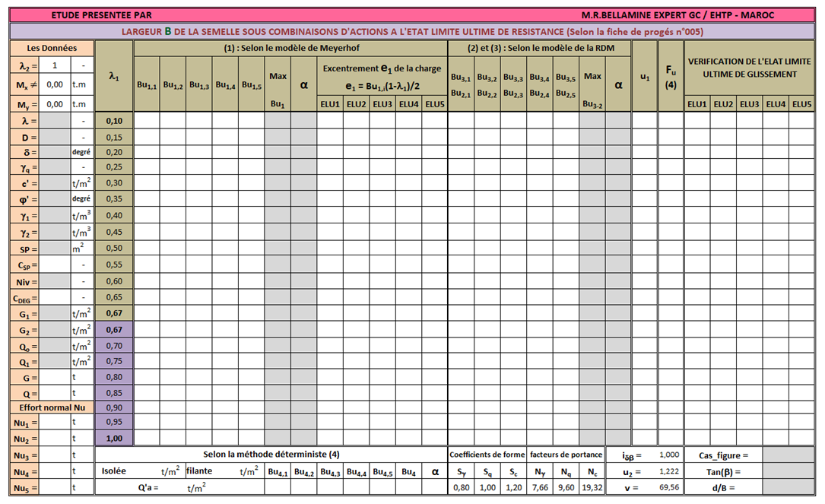Click the pink ETUDE PRESENTEE PAR title bar
The width and height of the screenshot is (825, 504).
pos(412,14)
